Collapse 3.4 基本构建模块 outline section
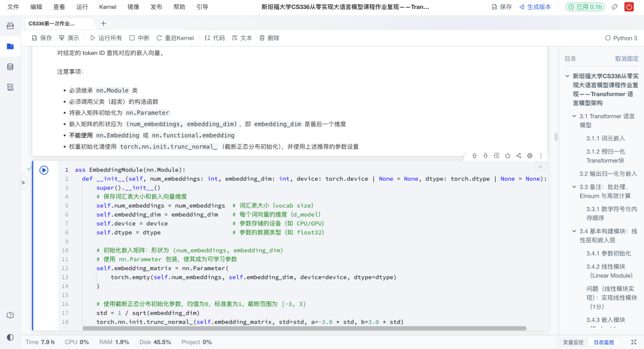Viewport: 644px width, 349px height. (574, 231)
